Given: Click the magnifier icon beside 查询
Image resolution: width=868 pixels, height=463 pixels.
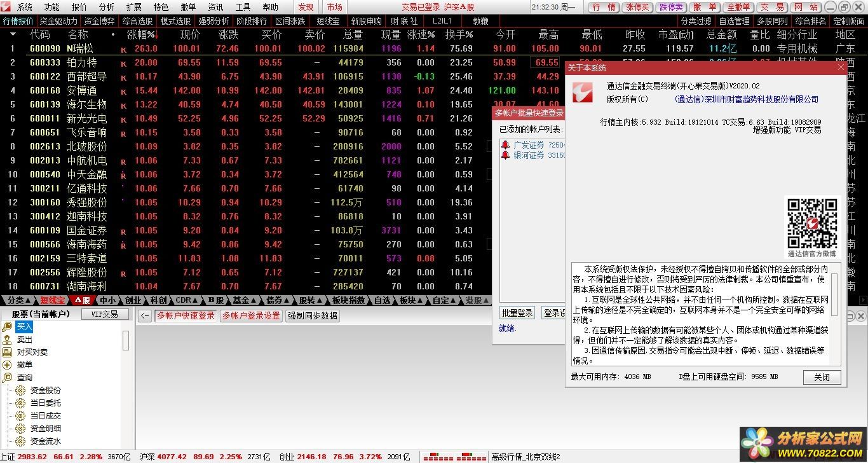Looking at the screenshot, I should (x=7, y=378).
